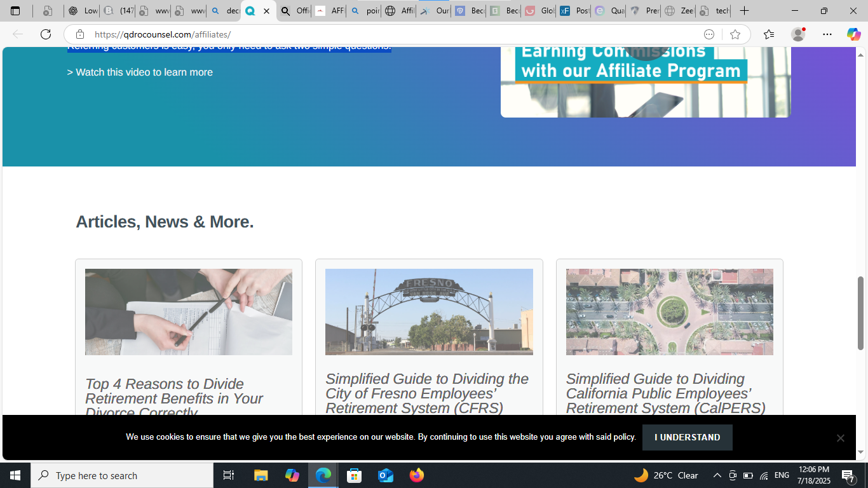Open Copilot app in the taskbar

pos(292,475)
